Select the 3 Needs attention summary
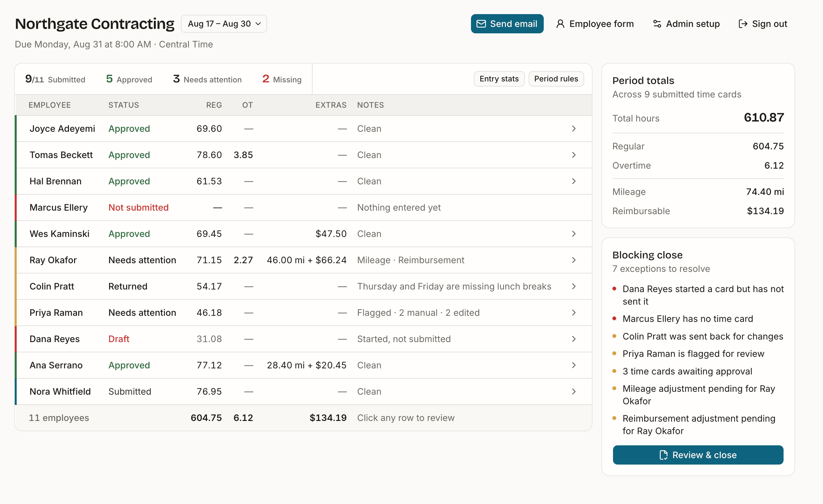823x504 pixels. click(x=207, y=79)
